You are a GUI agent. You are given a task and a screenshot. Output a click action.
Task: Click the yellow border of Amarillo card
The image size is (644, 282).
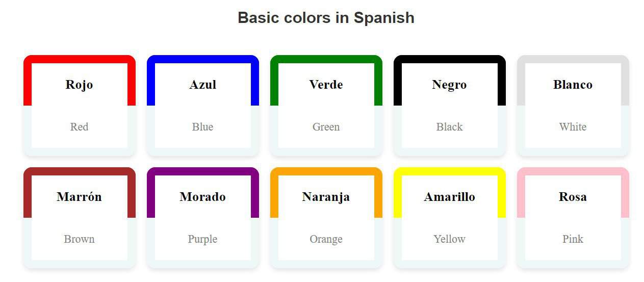449,171
